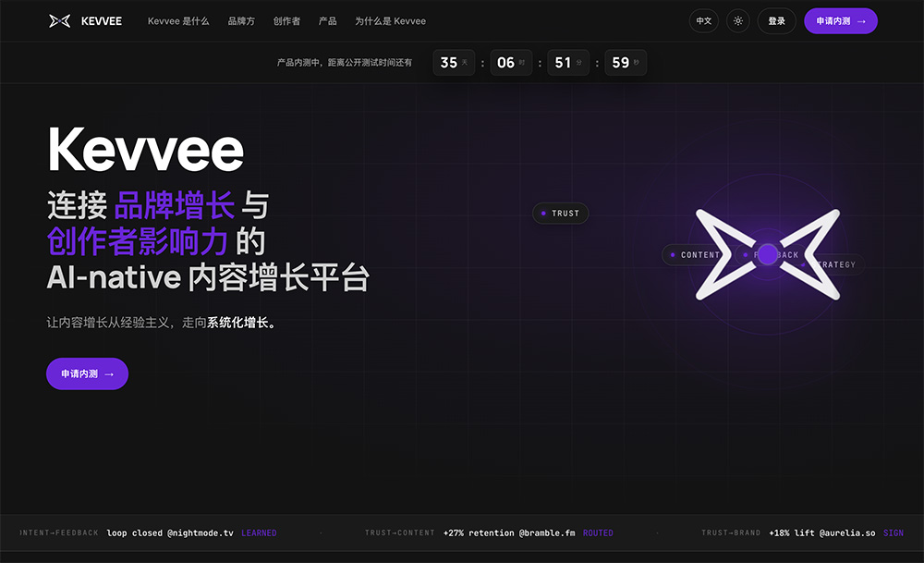
Task: Click the minutes countdown value 51
Action: [x=563, y=63]
